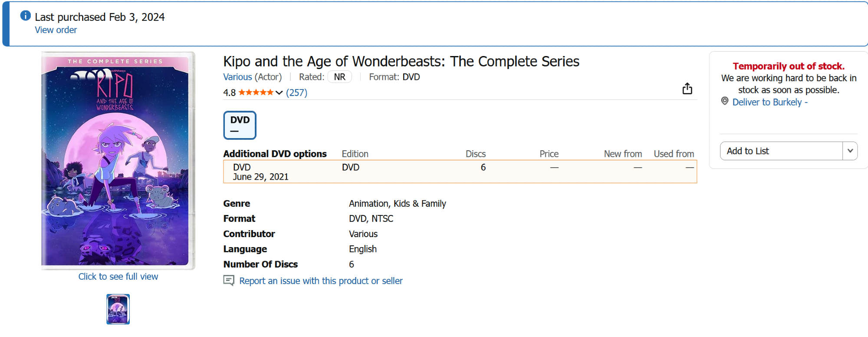Select the DVD June 29, 2021 edition row

pos(460,172)
